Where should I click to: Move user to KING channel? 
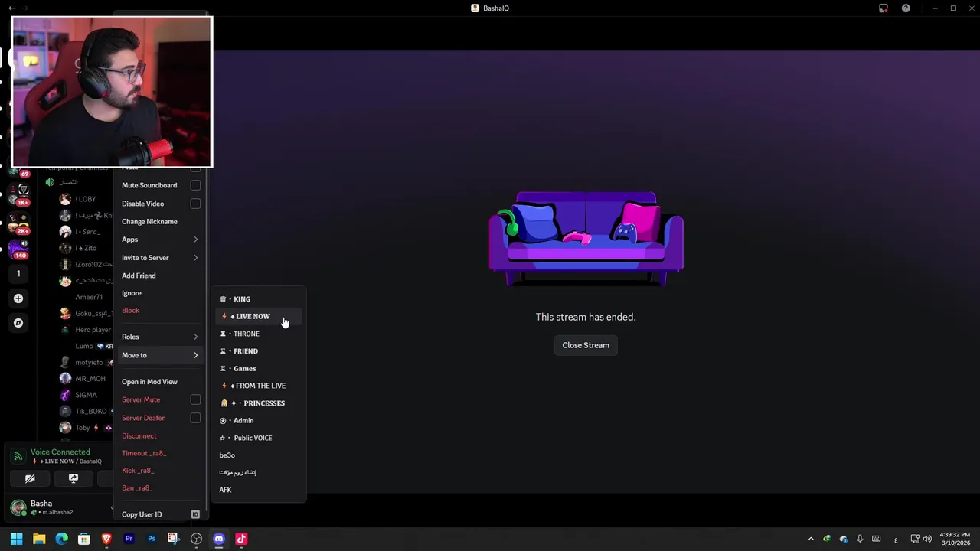coord(258,299)
